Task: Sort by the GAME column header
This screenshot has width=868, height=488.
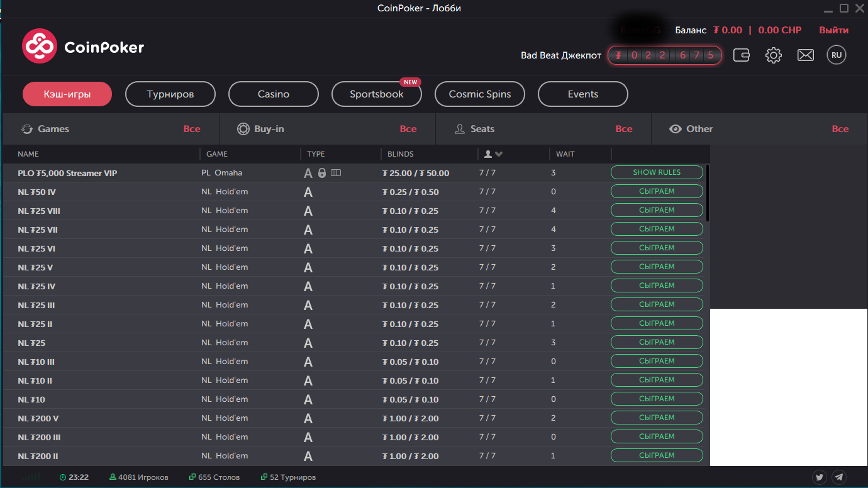Action: click(217, 154)
